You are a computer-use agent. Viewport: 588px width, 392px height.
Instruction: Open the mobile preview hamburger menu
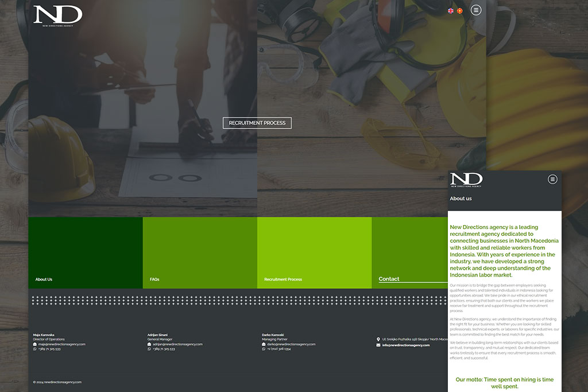click(x=552, y=179)
